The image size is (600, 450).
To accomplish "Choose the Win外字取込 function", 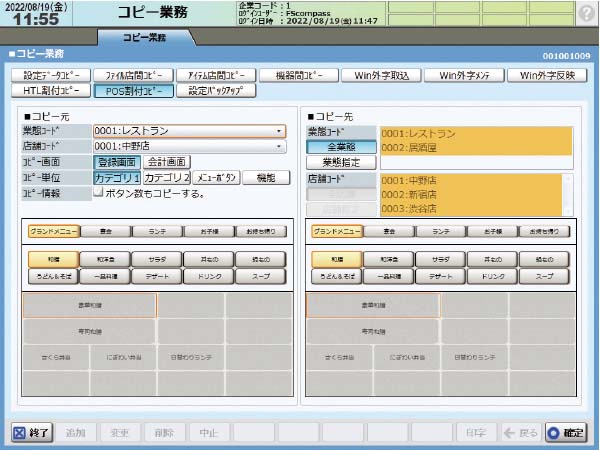I will (x=382, y=75).
